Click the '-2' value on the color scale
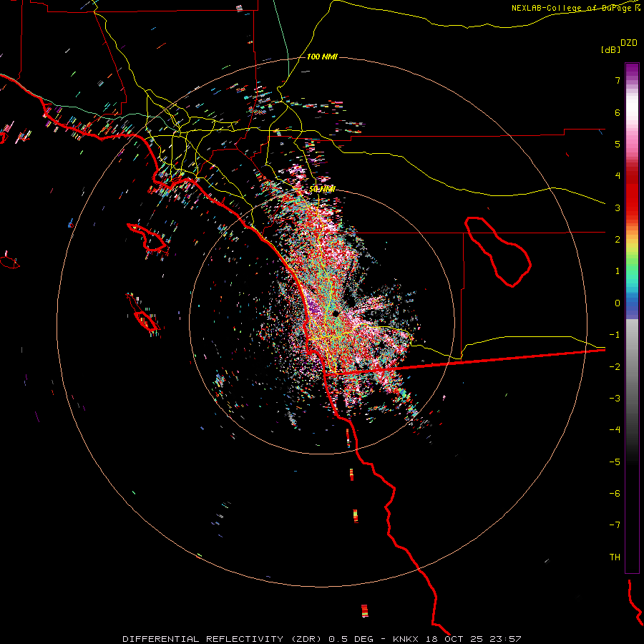 point(615,367)
